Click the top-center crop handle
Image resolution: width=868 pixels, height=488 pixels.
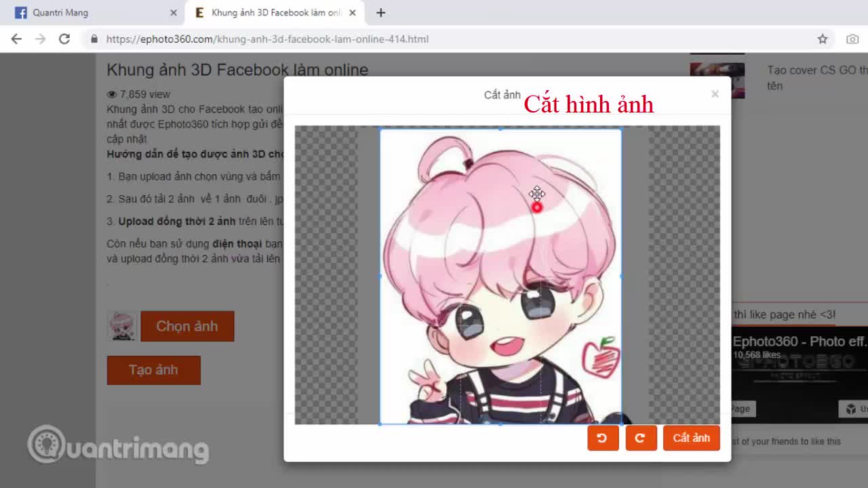[x=500, y=129]
